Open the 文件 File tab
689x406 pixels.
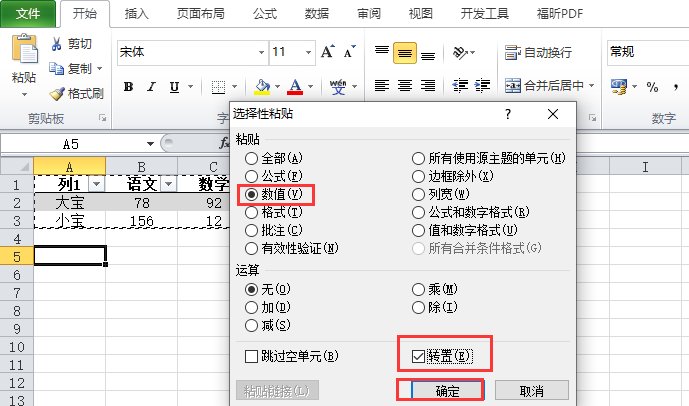click(28, 14)
